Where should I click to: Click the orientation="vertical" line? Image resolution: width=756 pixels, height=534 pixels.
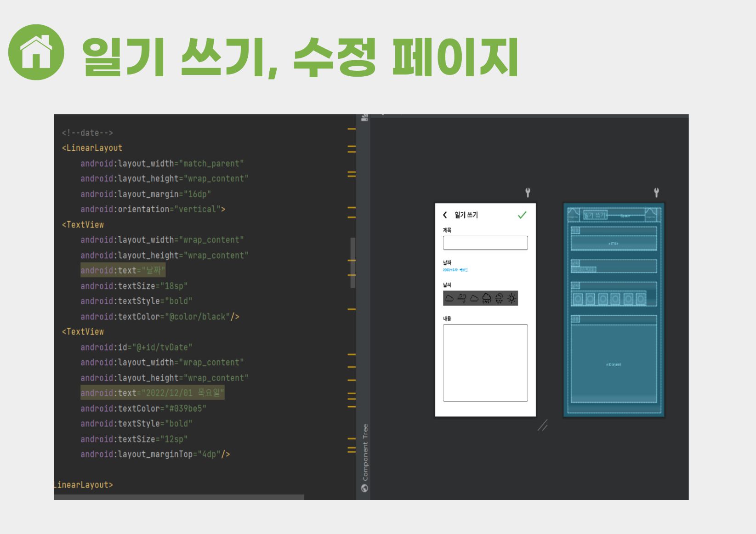pyautogui.click(x=153, y=209)
